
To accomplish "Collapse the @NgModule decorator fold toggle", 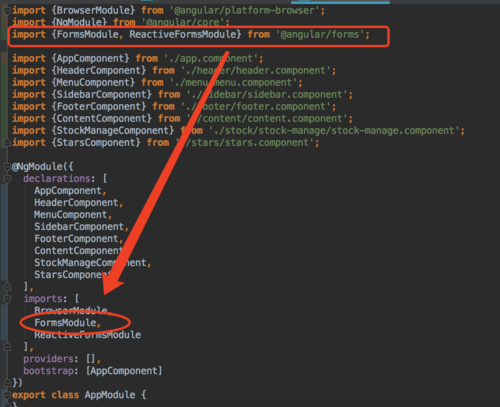I will click(7, 166).
